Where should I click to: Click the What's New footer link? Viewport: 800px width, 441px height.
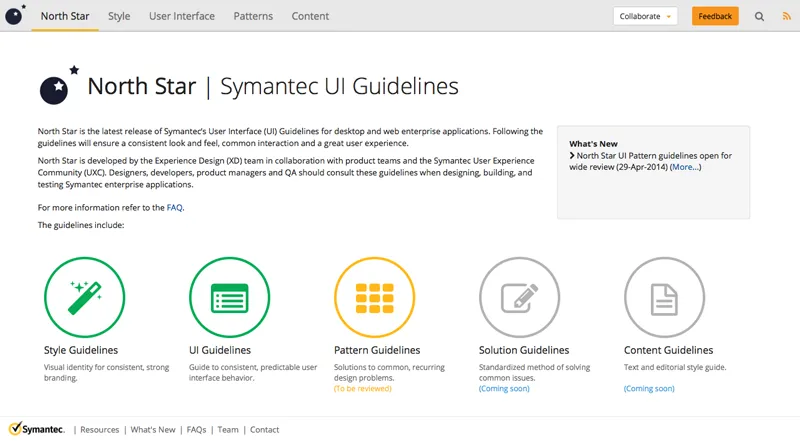pyautogui.click(x=153, y=430)
